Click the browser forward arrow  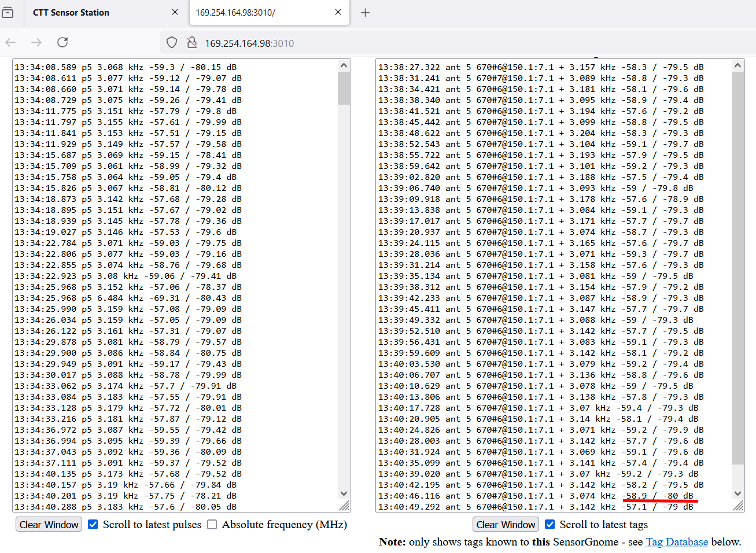tap(36, 42)
